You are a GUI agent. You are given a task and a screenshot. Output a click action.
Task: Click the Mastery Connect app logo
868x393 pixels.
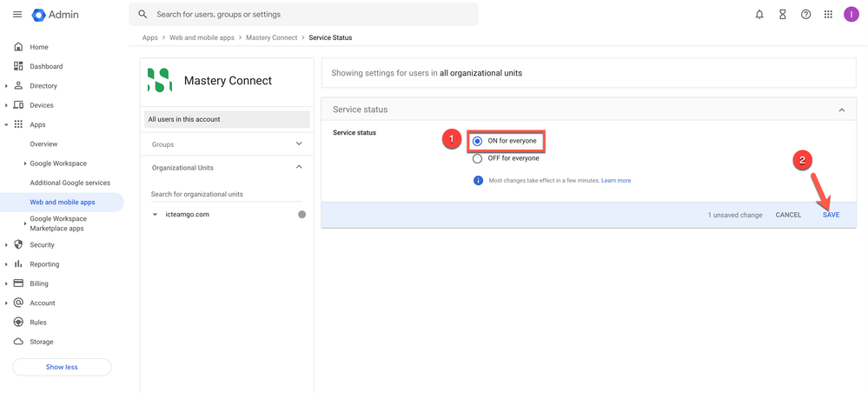click(x=160, y=81)
